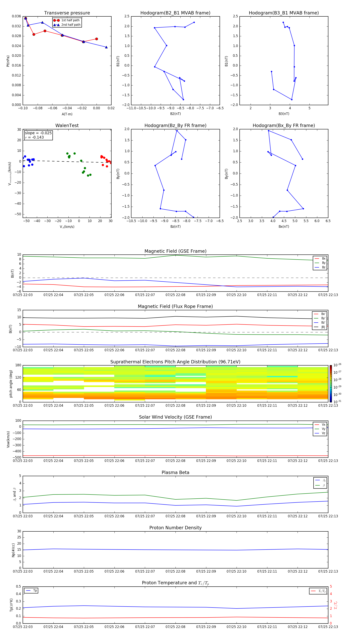Select the Vz entry in solar wind legend
This screenshot has height=644, width=351.
tap(320, 433)
